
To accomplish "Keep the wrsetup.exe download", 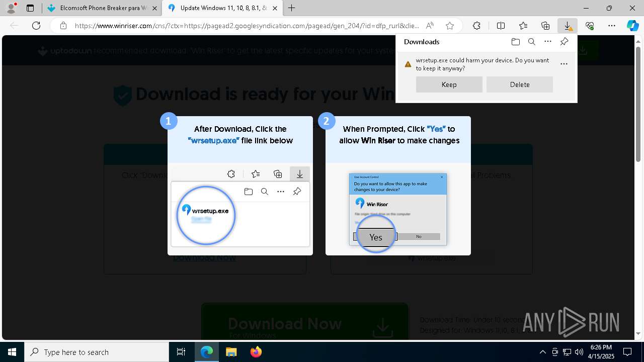I will [x=449, y=84].
